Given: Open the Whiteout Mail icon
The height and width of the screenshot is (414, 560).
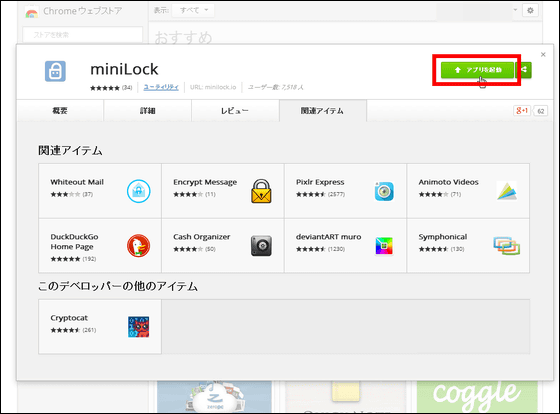Looking at the screenshot, I should (x=139, y=191).
